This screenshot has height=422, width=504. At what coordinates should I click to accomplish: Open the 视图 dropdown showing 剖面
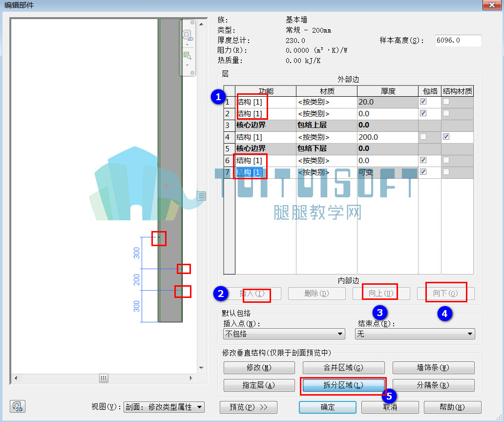click(x=164, y=407)
